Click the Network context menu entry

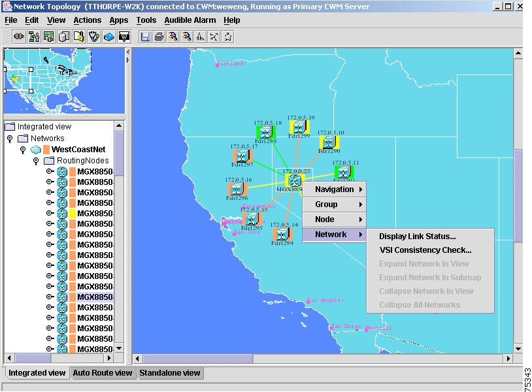(334, 235)
